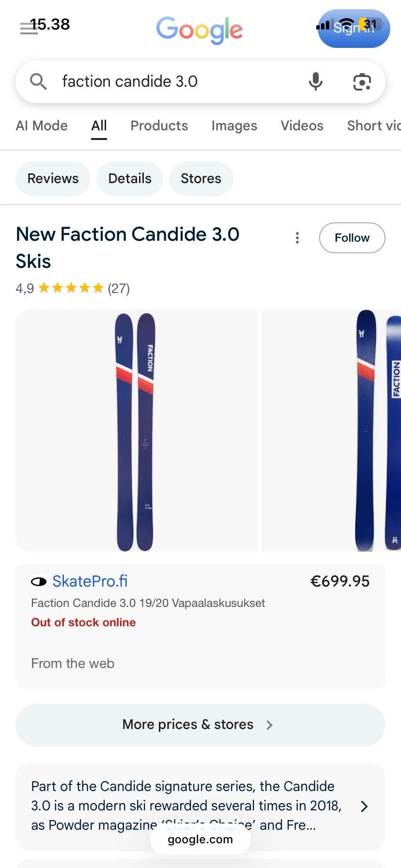Switch to the Products tab
401x868 pixels.
159,126
